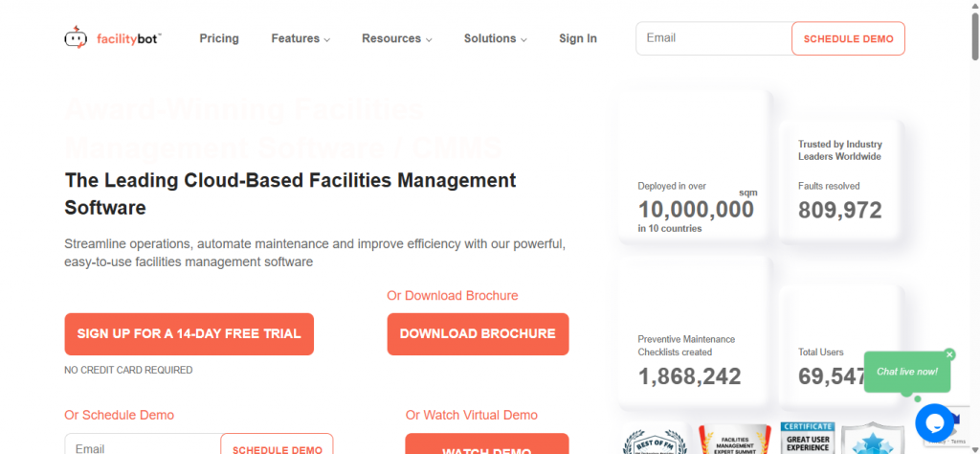Open the Pricing page
The height and width of the screenshot is (454, 980).
click(219, 39)
